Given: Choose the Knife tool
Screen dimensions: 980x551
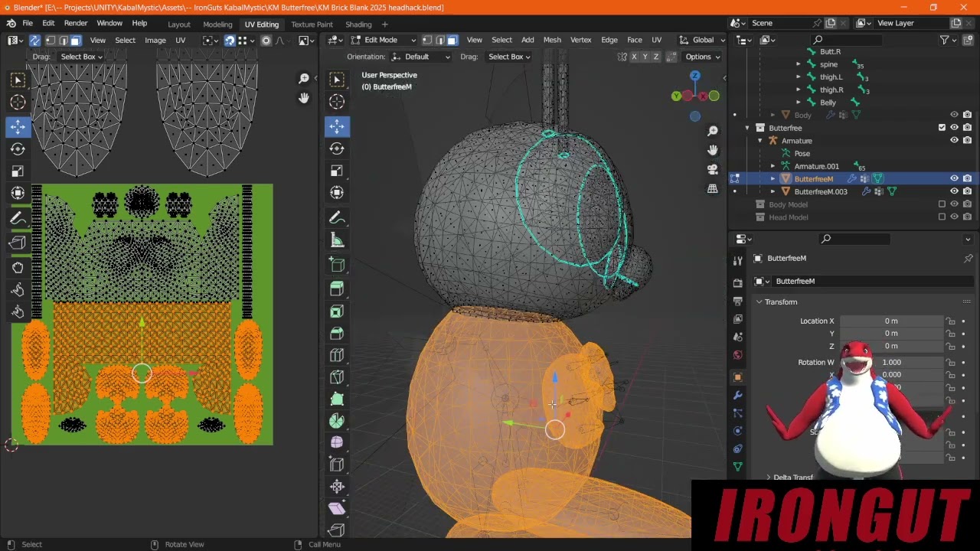Looking at the screenshot, I should point(337,377).
